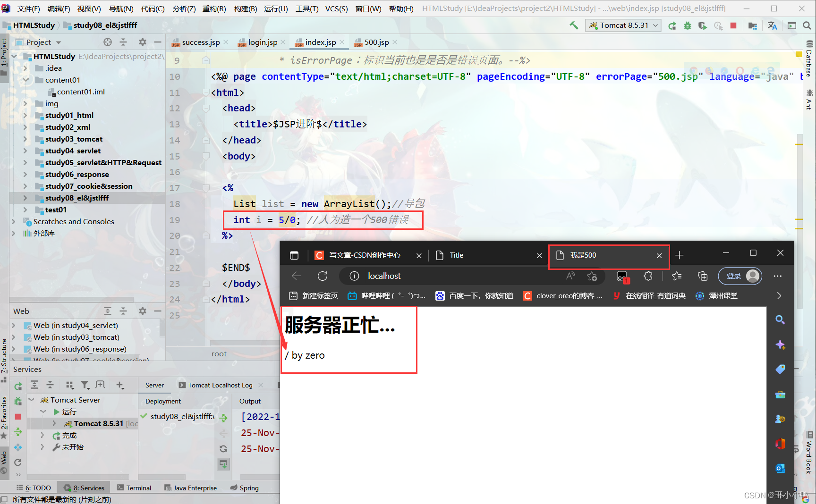816x504 pixels.
Task: Open the Project Structure icon
Action: (753, 25)
